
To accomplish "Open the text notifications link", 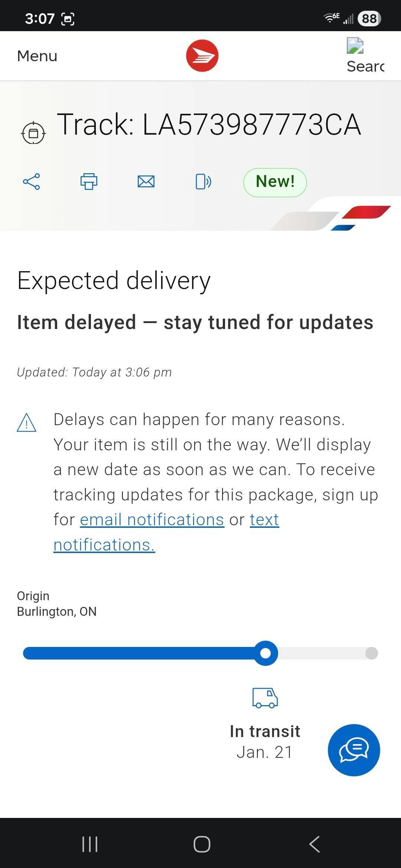I will 264,520.
